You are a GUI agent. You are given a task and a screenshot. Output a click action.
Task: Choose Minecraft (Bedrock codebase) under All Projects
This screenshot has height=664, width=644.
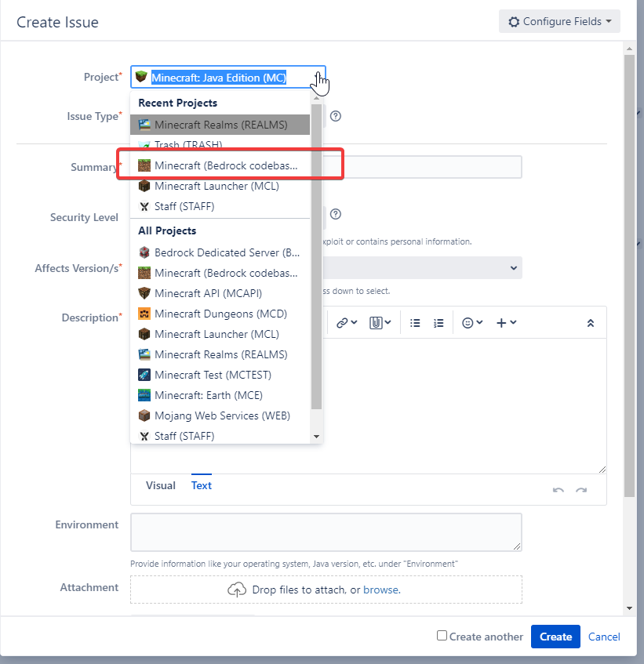coord(220,273)
